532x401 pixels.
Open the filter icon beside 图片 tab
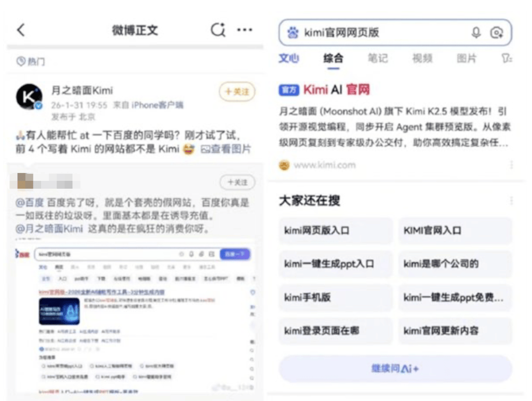tap(506, 58)
